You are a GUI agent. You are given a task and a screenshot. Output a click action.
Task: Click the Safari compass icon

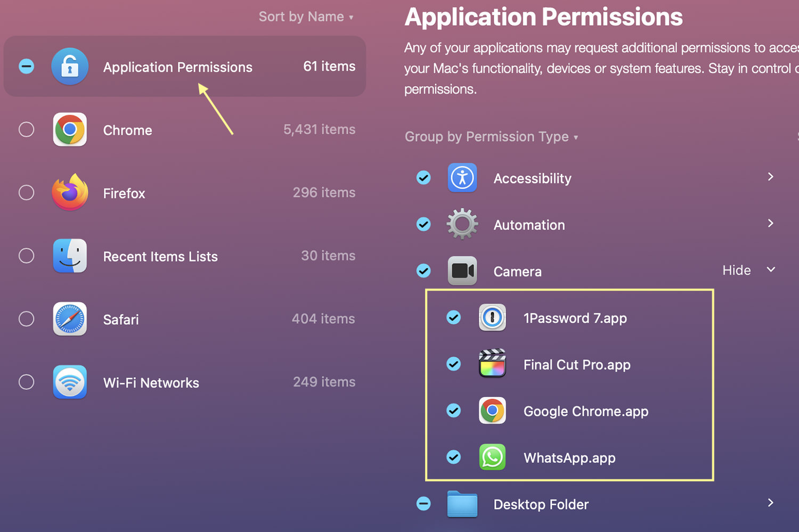coord(70,318)
